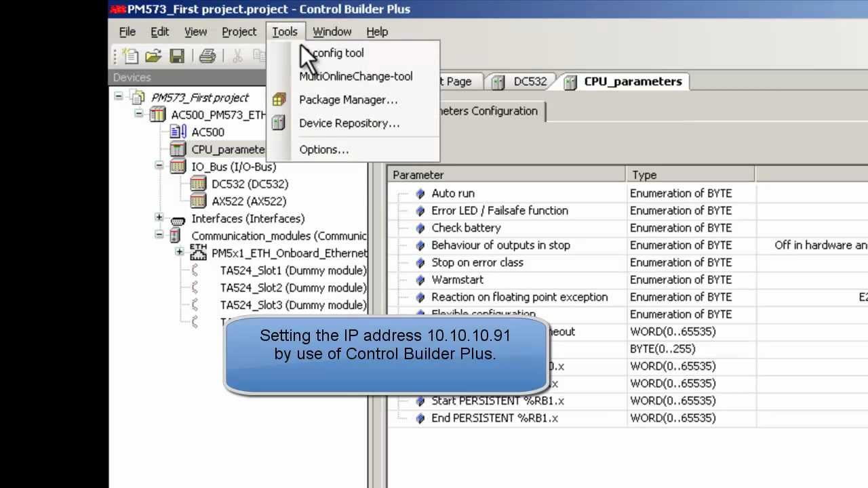Collapse the PM573_First project root node
Image resolution: width=868 pixels, height=488 pixels.
pos(119,97)
